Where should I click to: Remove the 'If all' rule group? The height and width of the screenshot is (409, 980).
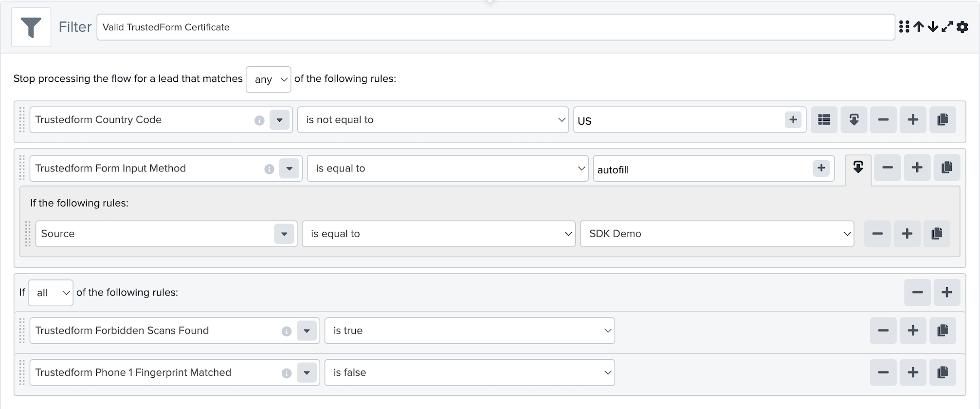918,293
